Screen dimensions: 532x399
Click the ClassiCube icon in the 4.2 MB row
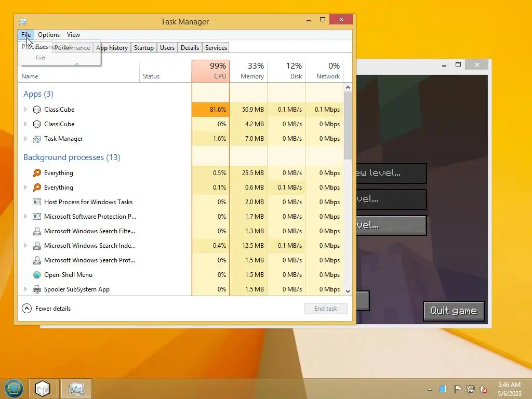[37, 124]
